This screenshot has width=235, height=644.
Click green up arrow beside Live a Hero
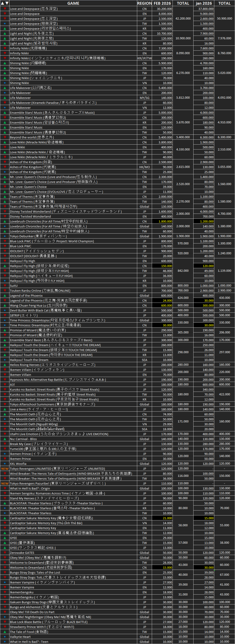(5, 409)
